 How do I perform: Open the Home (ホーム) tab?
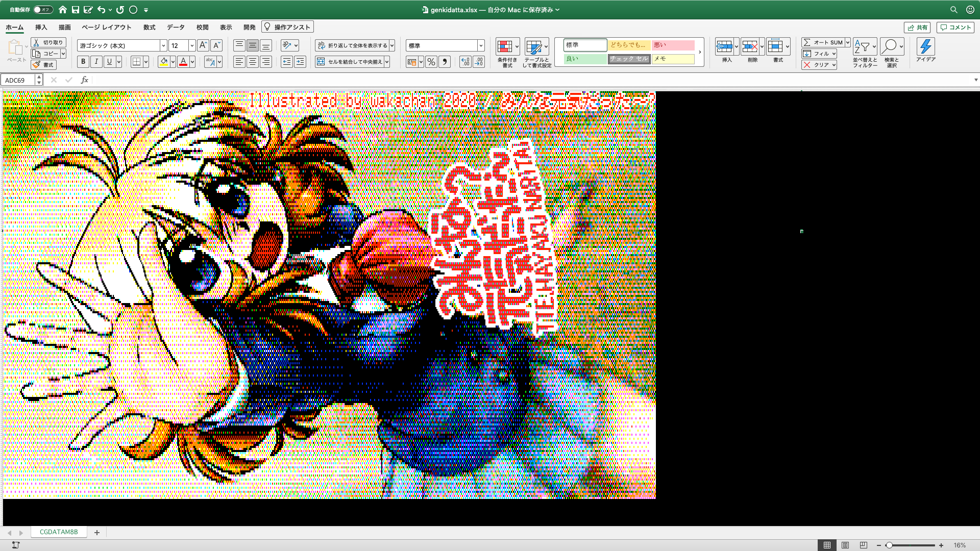point(14,27)
